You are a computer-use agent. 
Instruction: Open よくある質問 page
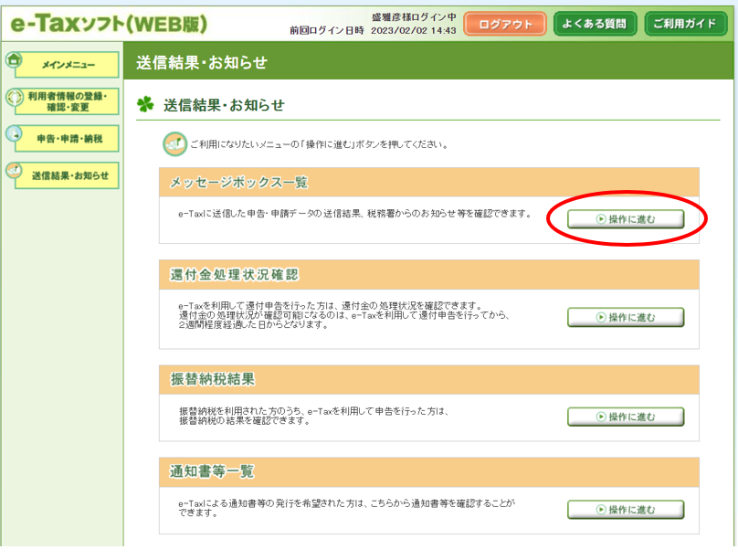(x=595, y=24)
